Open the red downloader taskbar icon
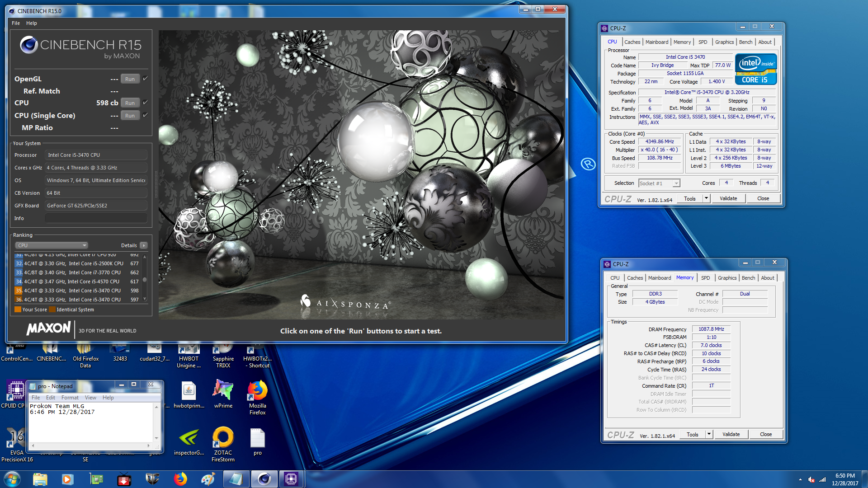Screen dimensions: 868x488 click(x=124, y=479)
